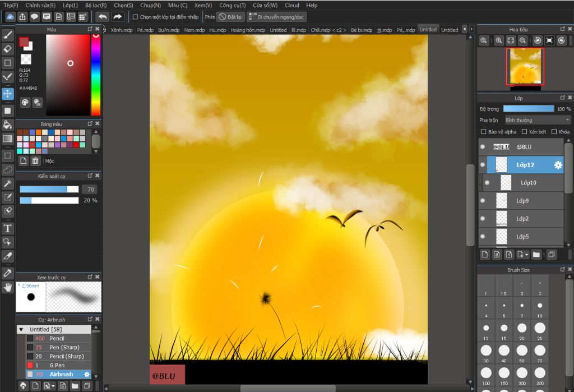Click the vertical hue spectrum bar
Viewport: 574px width, 392px height.
coord(95,75)
